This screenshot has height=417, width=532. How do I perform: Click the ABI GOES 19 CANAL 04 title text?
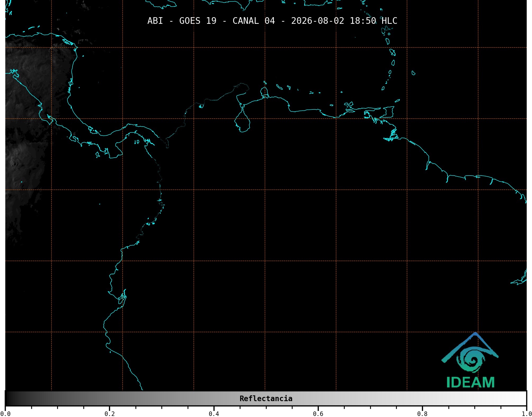(x=272, y=21)
